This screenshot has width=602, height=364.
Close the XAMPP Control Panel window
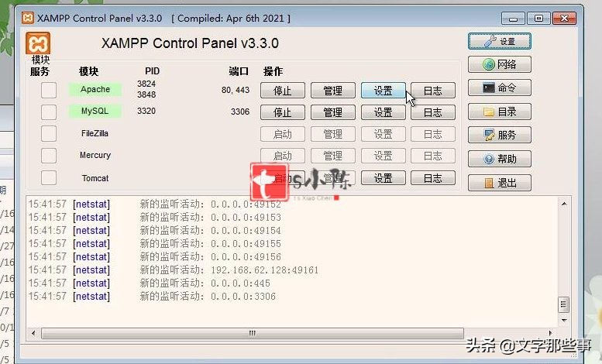(564, 18)
